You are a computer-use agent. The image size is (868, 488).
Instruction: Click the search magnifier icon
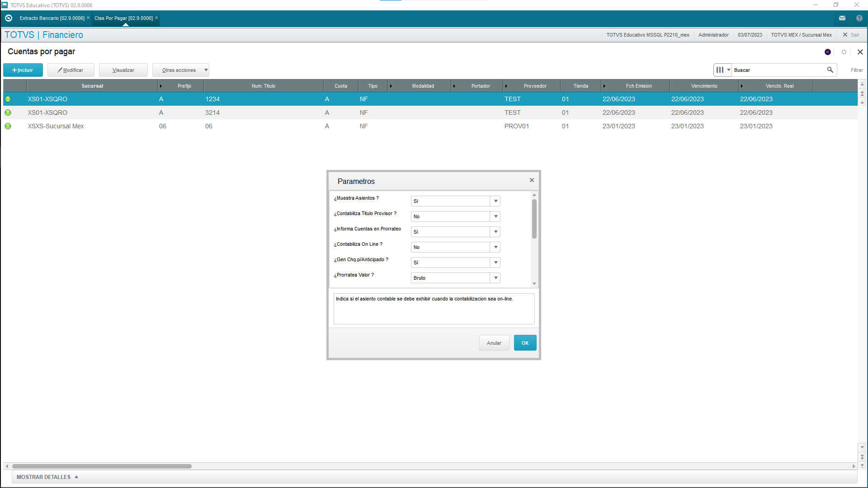click(x=830, y=70)
